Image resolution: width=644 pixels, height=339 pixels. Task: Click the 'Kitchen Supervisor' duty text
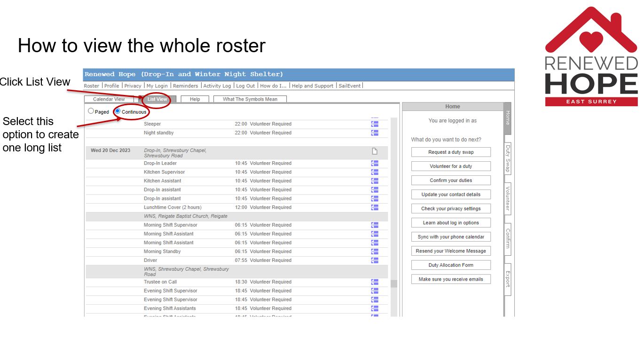click(165, 172)
